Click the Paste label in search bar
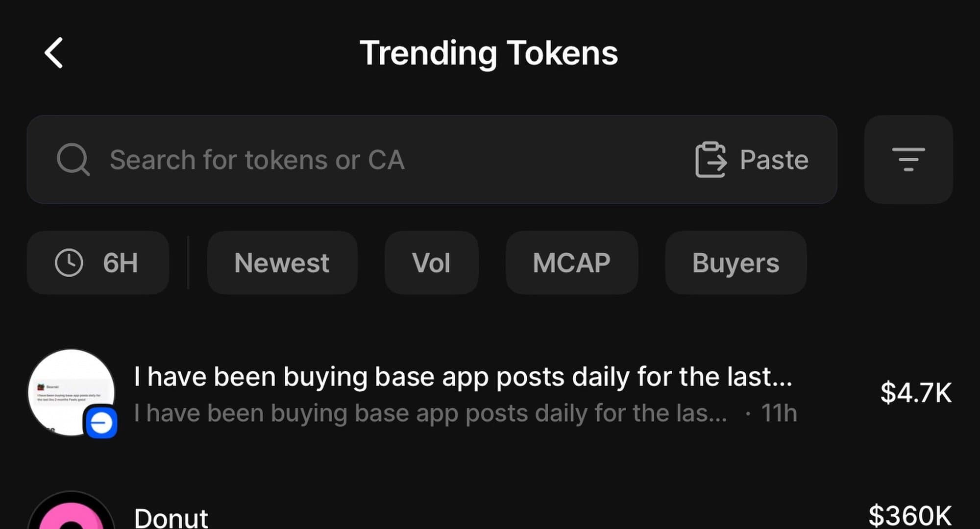980x529 pixels. pos(774,160)
